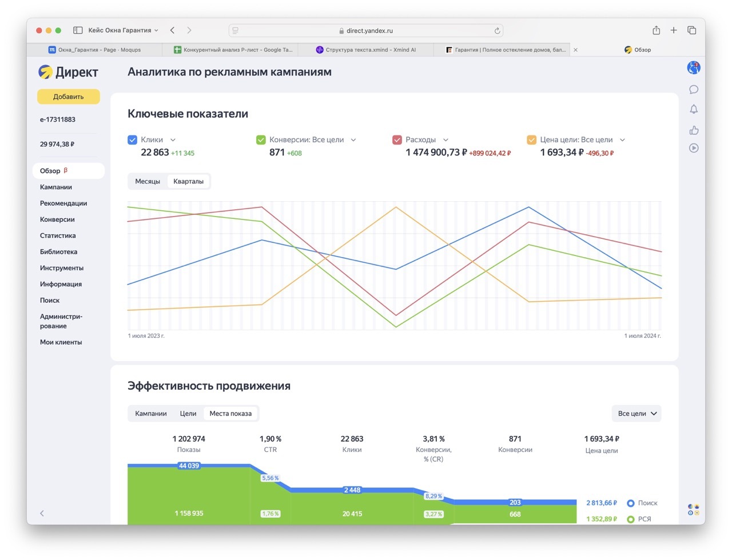Click the Safari share icon
This screenshot has width=732, height=560.
click(x=656, y=30)
